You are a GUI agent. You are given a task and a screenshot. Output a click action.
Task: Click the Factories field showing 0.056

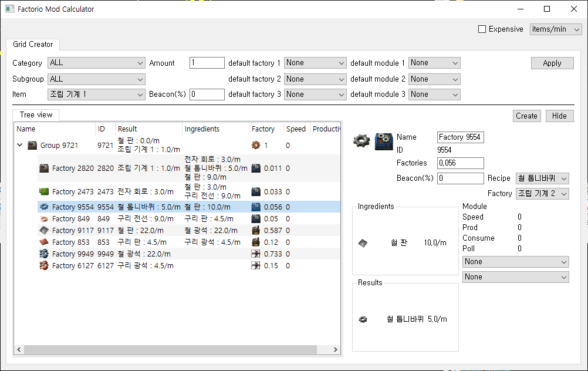pyautogui.click(x=461, y=163)
